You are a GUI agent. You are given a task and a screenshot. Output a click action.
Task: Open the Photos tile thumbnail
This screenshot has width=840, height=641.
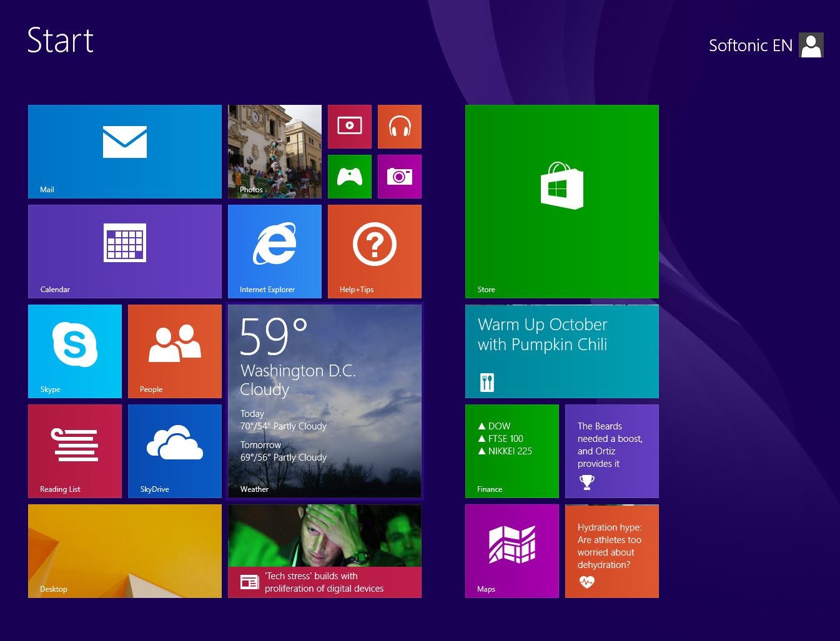[275, 152]
